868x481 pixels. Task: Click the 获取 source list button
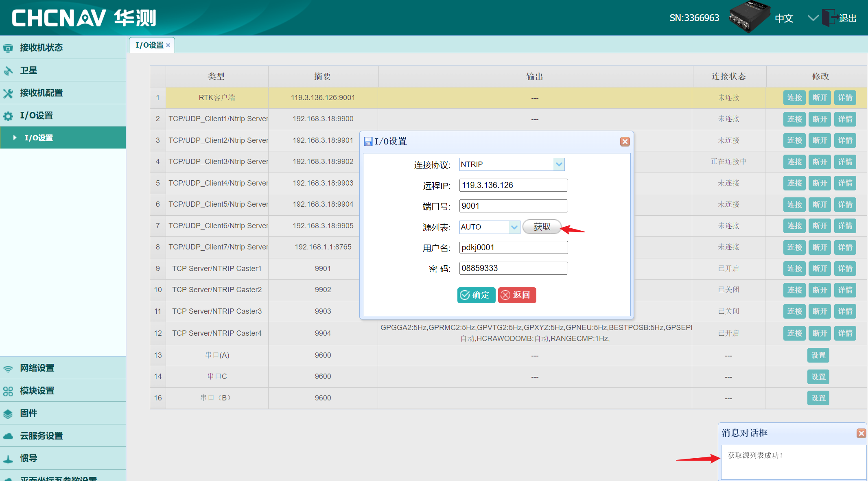(542, 227)
